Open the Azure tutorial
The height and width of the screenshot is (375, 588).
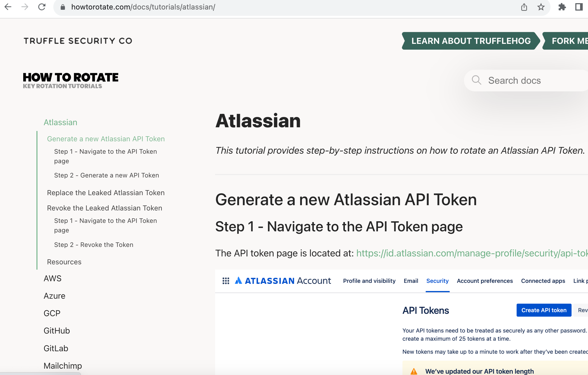point(54,296)
